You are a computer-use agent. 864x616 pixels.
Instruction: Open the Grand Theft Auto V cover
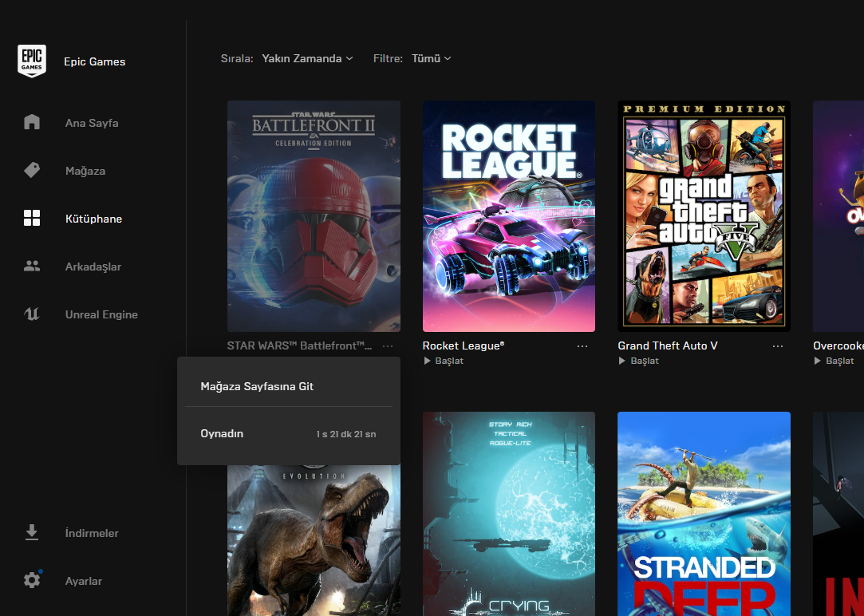(x=704, y=216)
